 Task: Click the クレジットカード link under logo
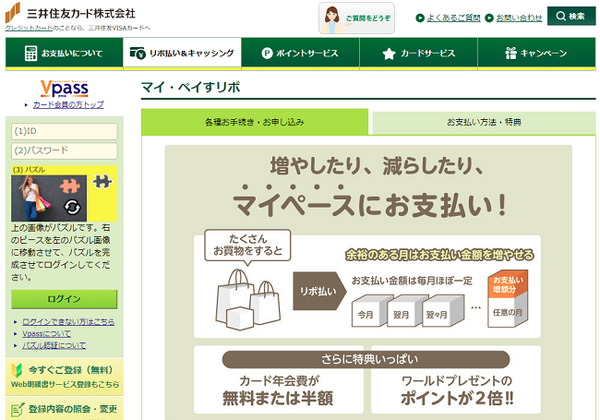pyautogui.click(x=29, y=28)
